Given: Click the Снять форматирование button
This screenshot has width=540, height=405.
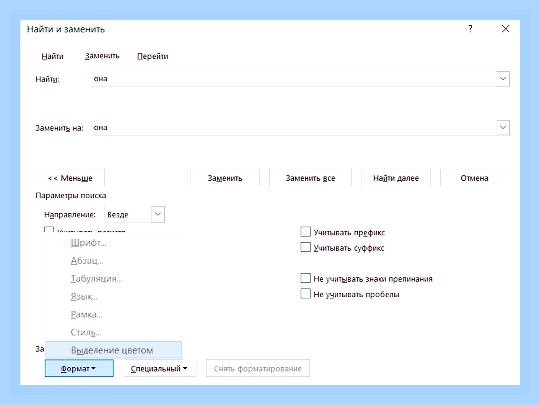Looking at the screenshot, I should 258,368.
